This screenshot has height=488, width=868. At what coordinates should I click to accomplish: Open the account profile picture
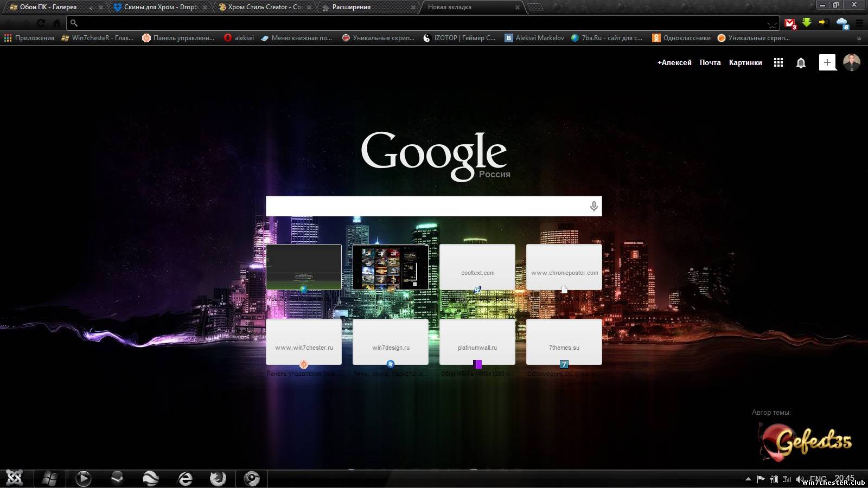(x=851, y=62)
